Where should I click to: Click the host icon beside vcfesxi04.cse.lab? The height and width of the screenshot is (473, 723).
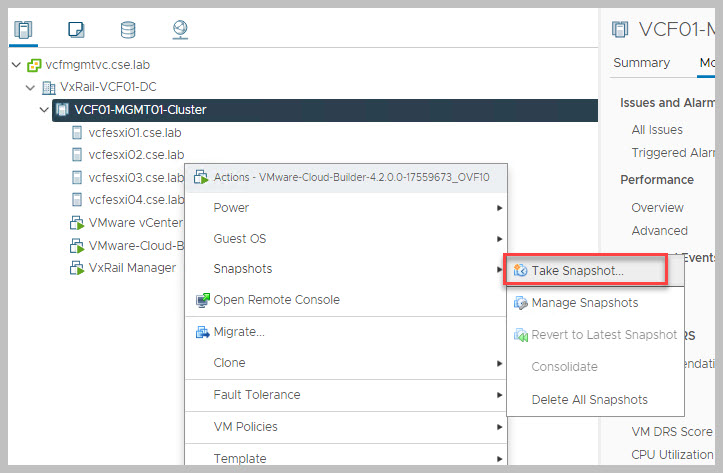point(77,200)
